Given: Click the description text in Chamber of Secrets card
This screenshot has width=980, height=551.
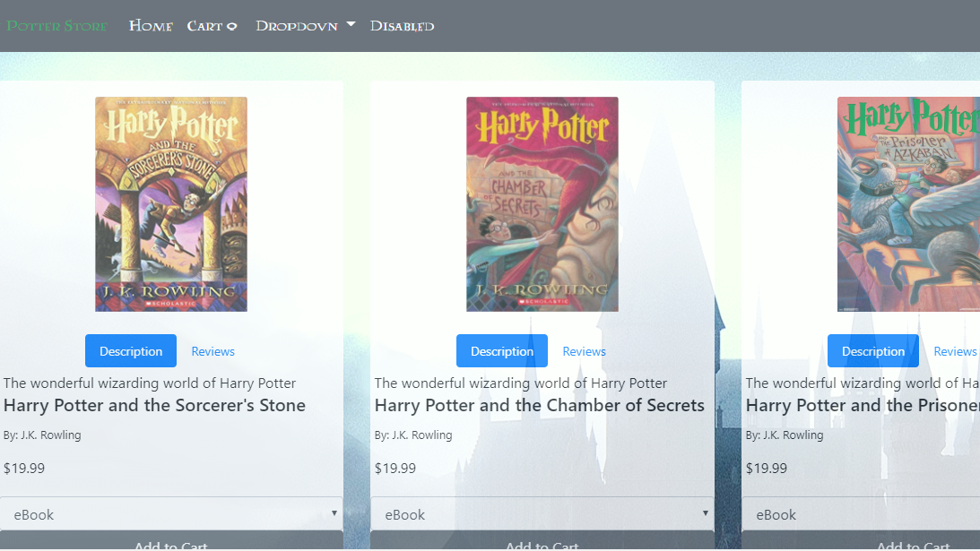Looking at the screenshot, I should pyautogui.click(x=521, y=383).
